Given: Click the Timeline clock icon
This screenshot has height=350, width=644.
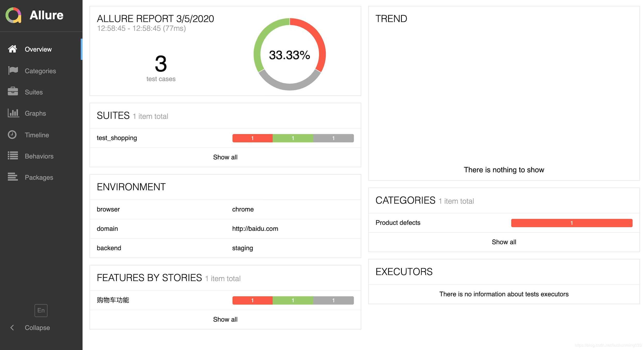Looking at the screenshot, I should pos(12,135).
